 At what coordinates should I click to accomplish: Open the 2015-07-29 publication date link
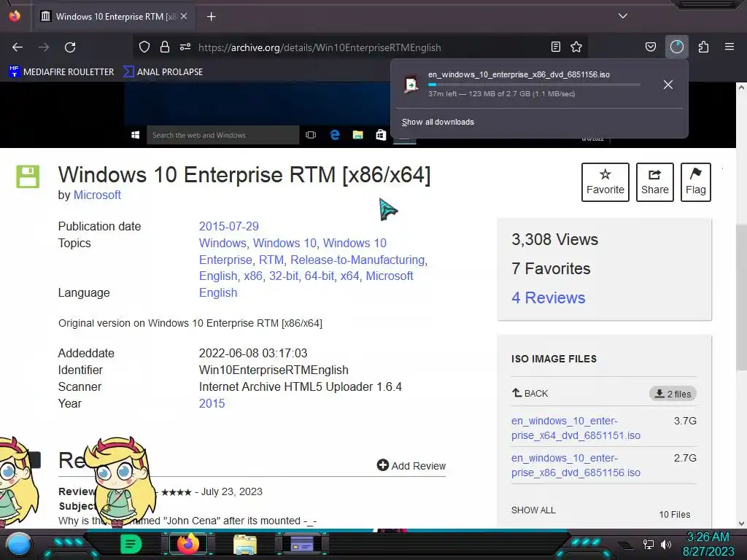coord(228,226)
